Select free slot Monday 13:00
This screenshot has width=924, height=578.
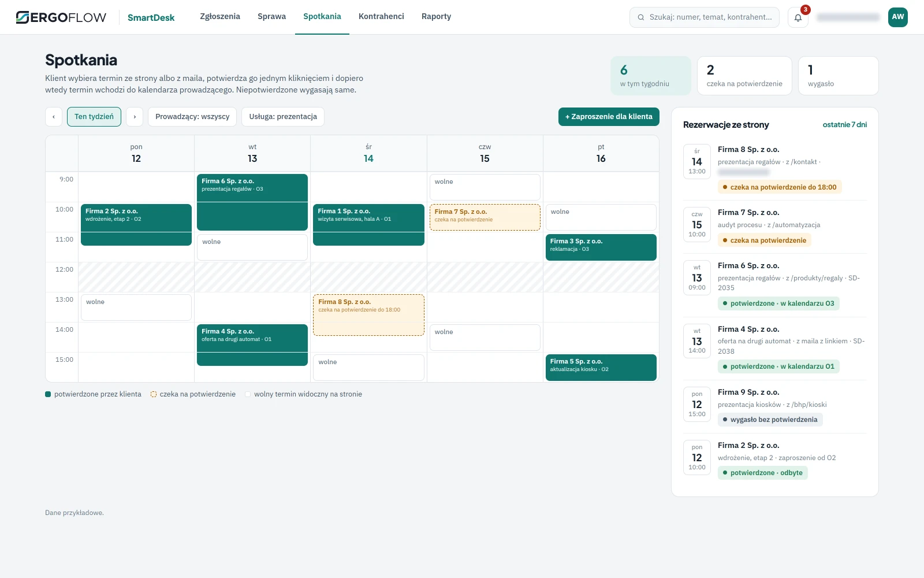[136, 307]
